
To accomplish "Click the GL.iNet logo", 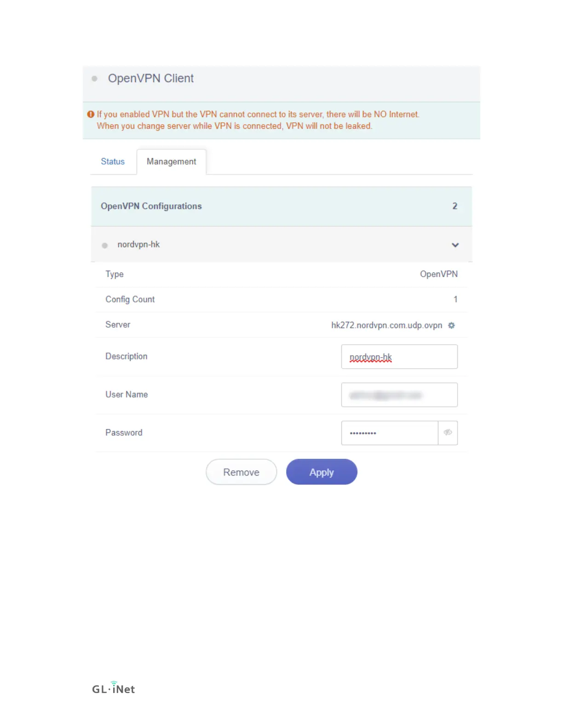I will click(113, 688).
